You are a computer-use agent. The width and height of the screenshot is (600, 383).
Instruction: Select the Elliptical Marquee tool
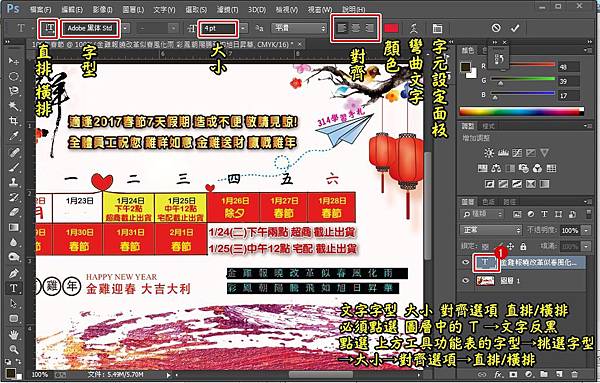click(14, 76)
